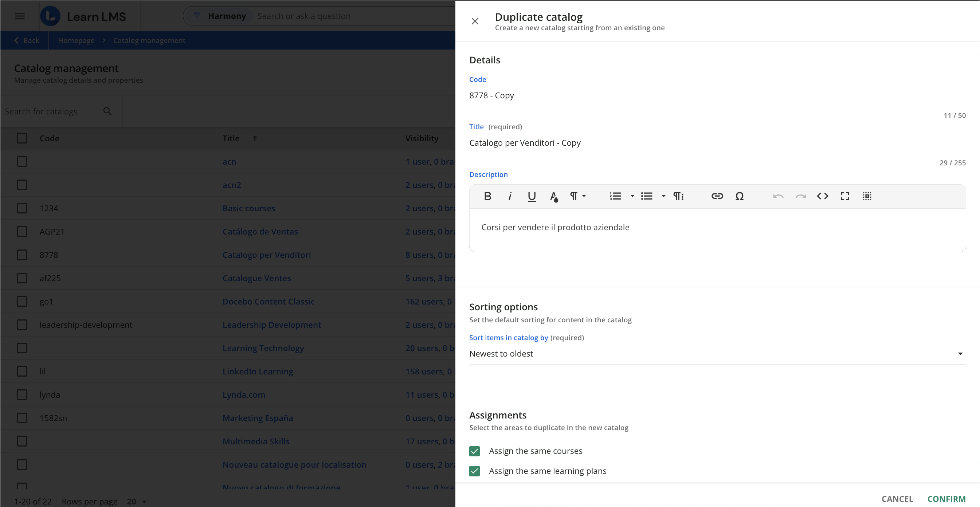The image size is (980, 507).
Task: Tick the af225 catalog checkbox
Action: (22, 278)
